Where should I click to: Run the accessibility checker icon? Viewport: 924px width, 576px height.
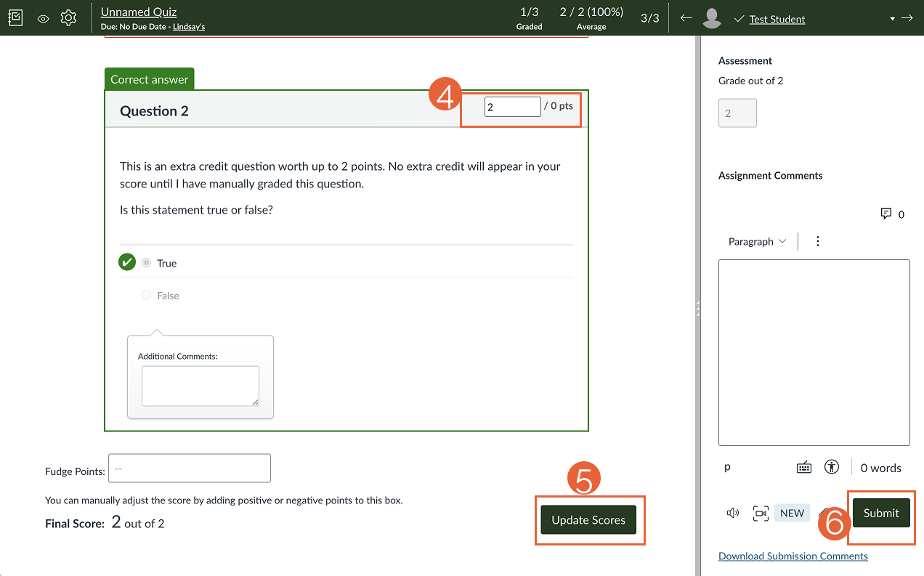click(x=831, y=467)
